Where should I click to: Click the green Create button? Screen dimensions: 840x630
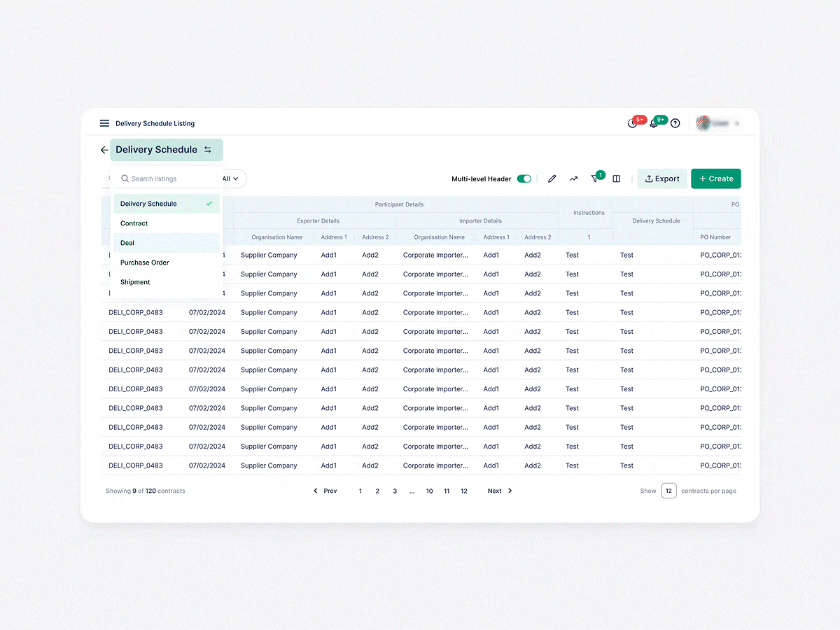[716, 178]
